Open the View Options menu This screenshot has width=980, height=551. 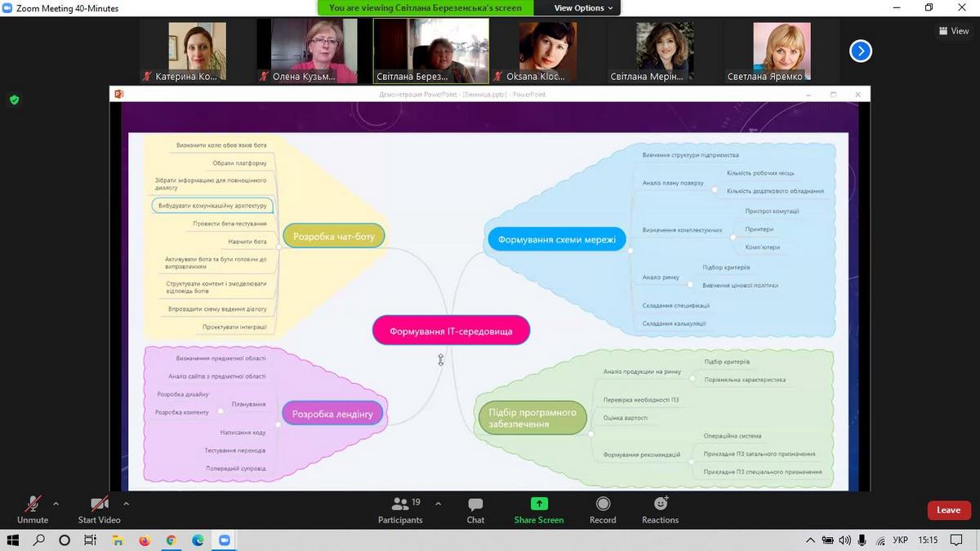pos(583,8)
